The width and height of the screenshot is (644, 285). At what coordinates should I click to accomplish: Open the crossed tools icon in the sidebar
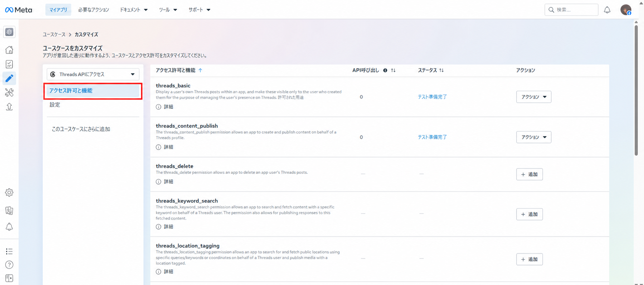click(9, 92)
